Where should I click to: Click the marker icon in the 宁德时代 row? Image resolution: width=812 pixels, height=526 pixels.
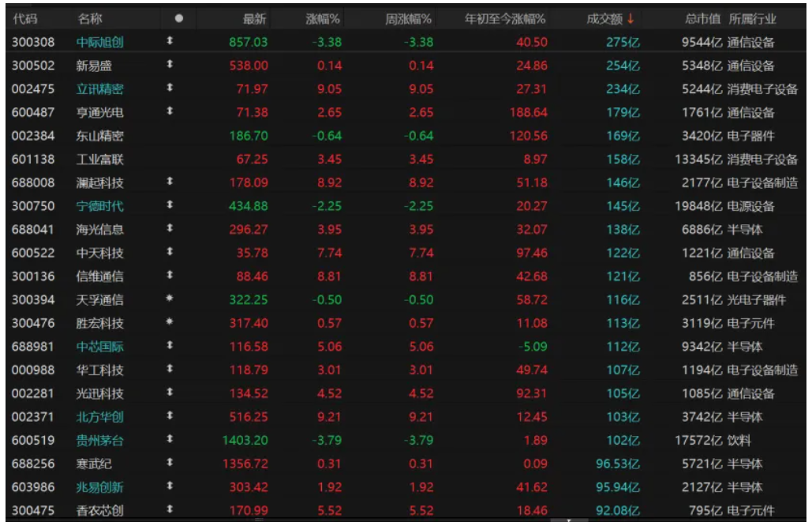point(169,206)
